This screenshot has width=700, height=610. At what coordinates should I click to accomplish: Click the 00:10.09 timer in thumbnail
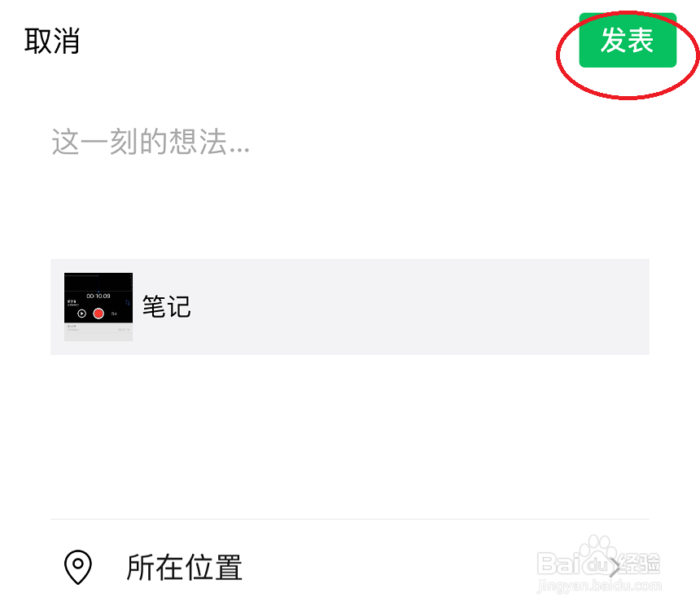(x=98, y=296)
